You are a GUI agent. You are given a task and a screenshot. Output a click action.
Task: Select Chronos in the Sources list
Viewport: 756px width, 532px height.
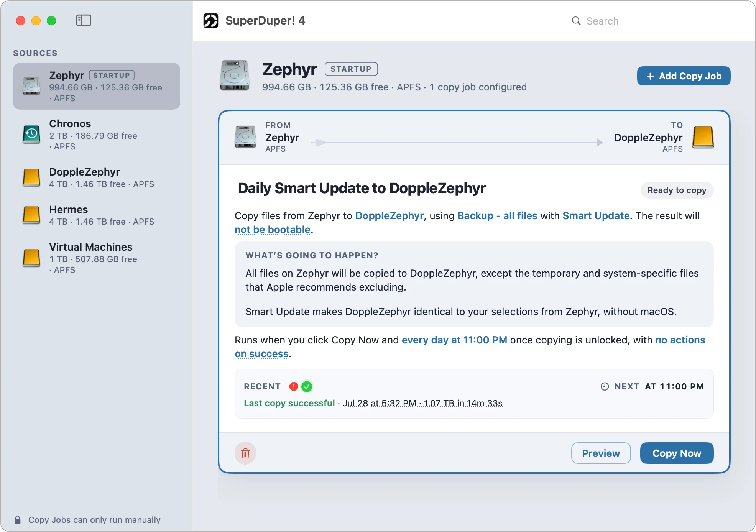pyautogui.click(x=97, y=135)
